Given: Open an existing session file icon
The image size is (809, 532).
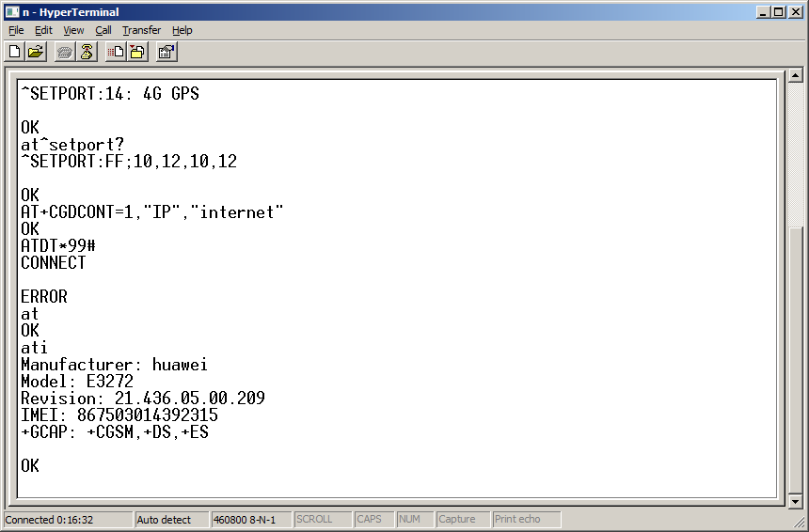Looking at the screenshot, I should 36,52.
